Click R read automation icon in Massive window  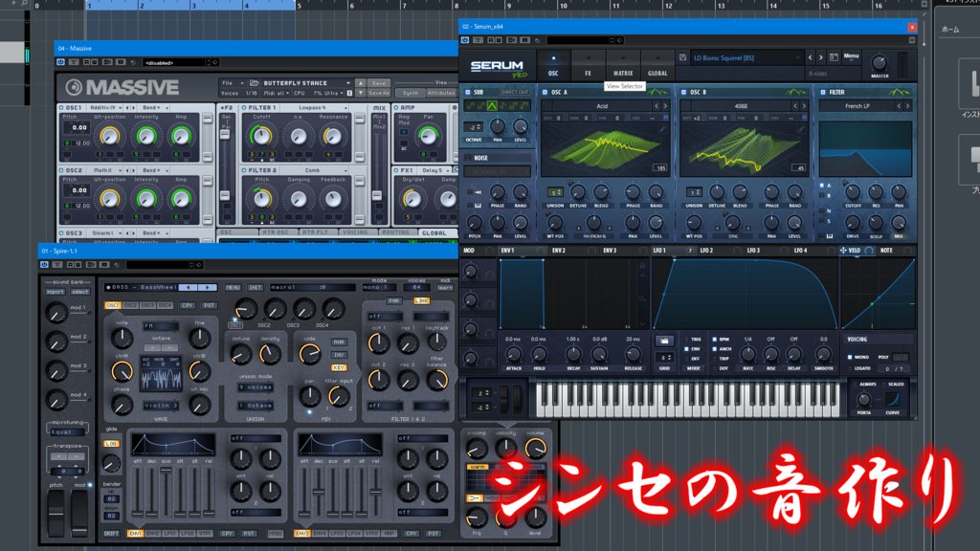pos(87,62)
